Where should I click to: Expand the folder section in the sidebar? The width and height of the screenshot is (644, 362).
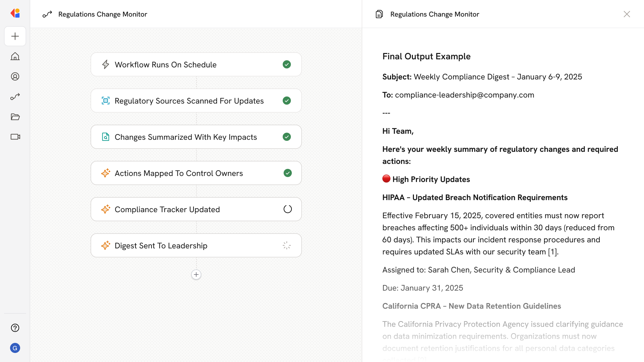coord(15,117)
